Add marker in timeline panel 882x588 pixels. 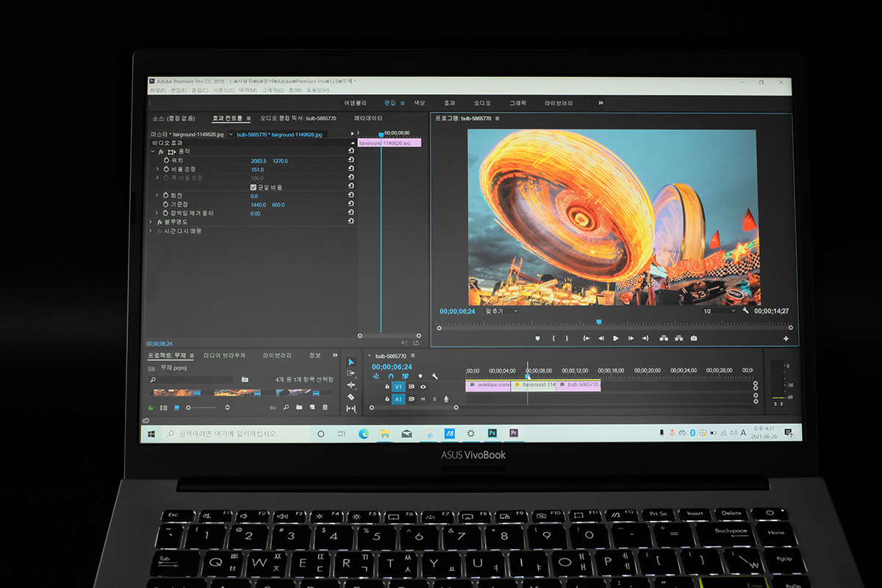[x=420, y=376]
